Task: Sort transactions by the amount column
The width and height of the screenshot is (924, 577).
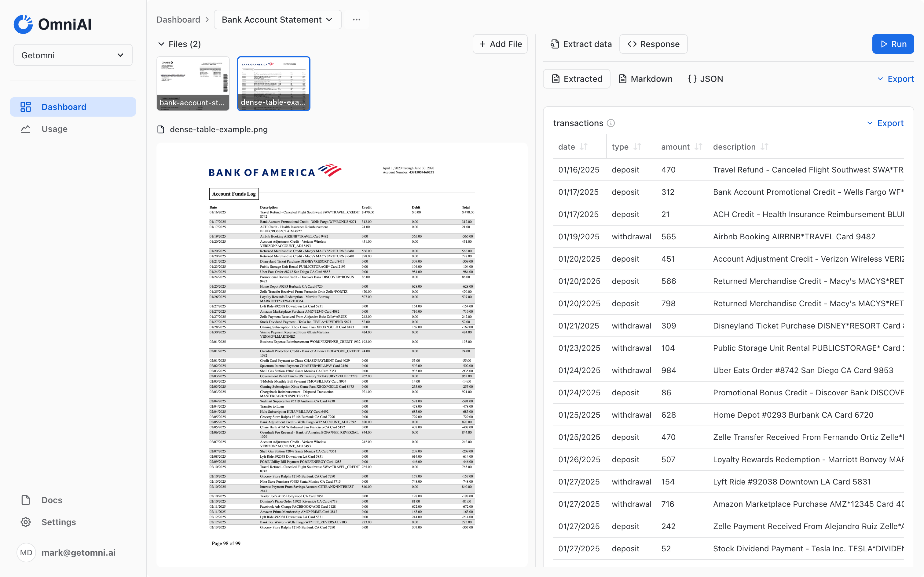Action: 698,147
